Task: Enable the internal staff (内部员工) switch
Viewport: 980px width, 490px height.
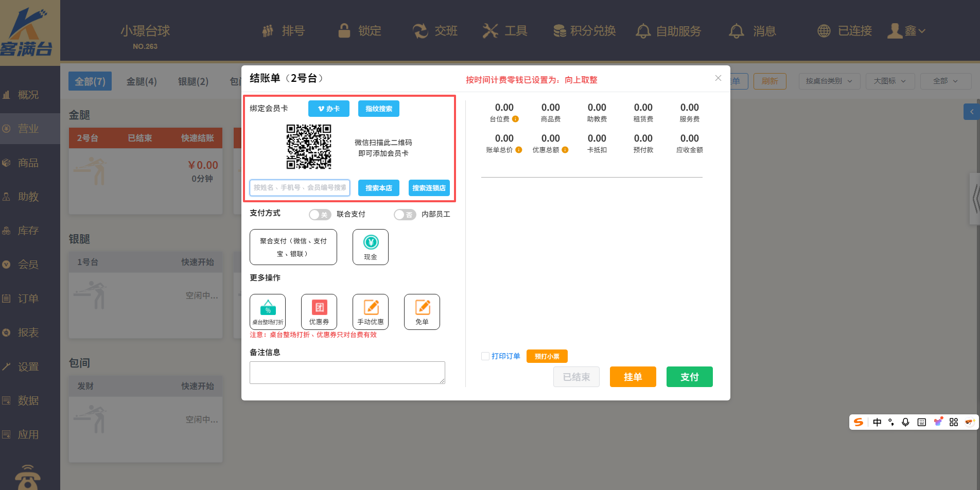Action: click(x=405, y=215)
